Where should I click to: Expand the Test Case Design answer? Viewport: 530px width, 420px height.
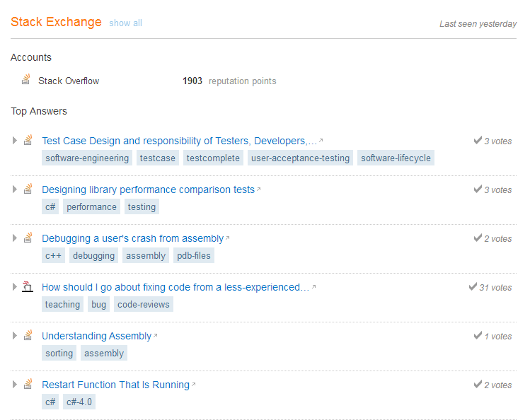[15, 140]
